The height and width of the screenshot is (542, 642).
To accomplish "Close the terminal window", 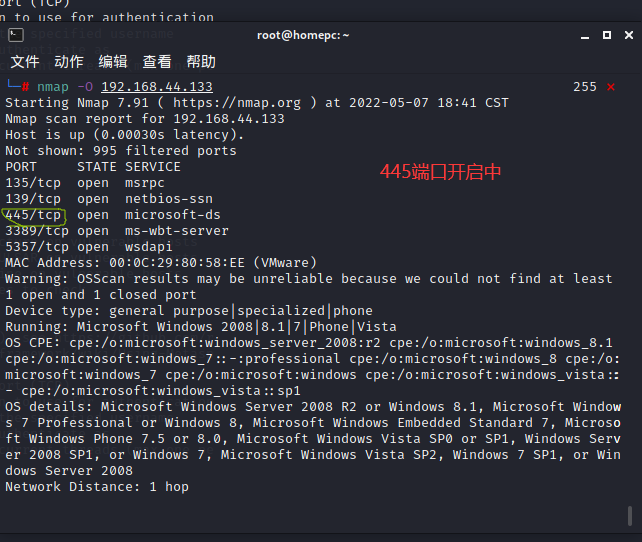I will tap(629, 35).
